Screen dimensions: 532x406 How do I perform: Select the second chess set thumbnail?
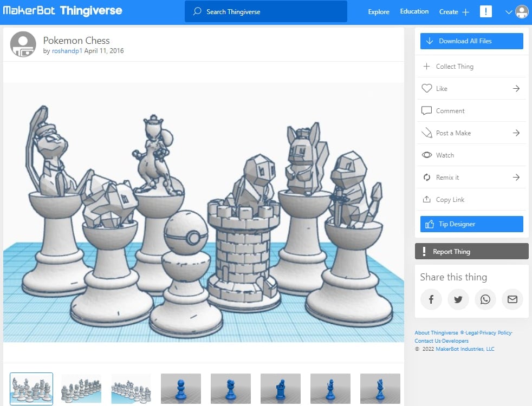click(x=81, y=389)
